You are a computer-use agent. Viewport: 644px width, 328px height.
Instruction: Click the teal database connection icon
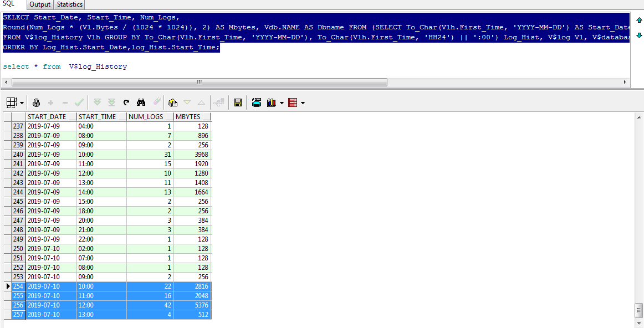click(x=257, y=102)
